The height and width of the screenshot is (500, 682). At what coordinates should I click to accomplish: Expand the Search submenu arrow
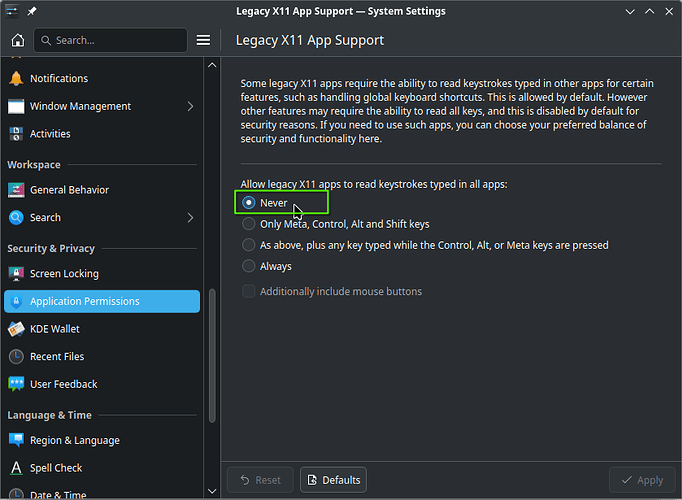pyautogui.click(x=191, y=217)
